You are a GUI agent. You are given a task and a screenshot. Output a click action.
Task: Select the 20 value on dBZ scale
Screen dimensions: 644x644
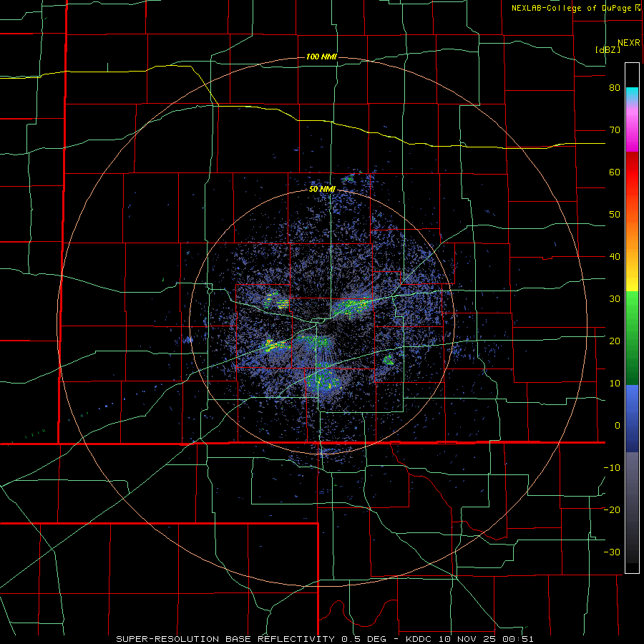pos(615,341)
